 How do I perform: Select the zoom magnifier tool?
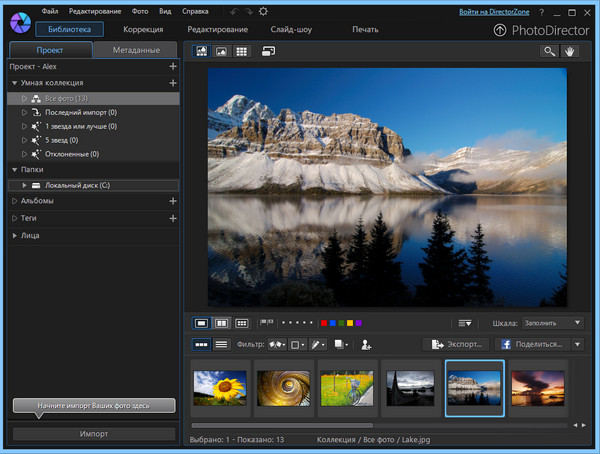tap(549, 51)
